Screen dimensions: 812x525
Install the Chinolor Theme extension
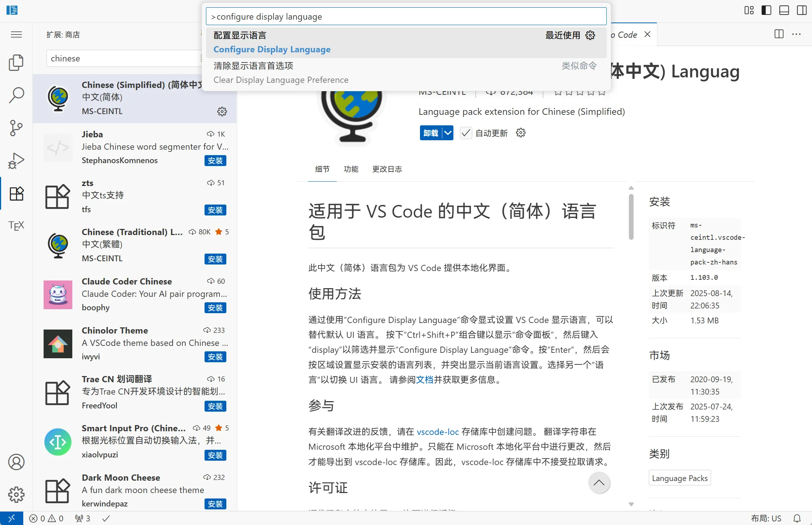pyautogui.click(x=215, y=357)
